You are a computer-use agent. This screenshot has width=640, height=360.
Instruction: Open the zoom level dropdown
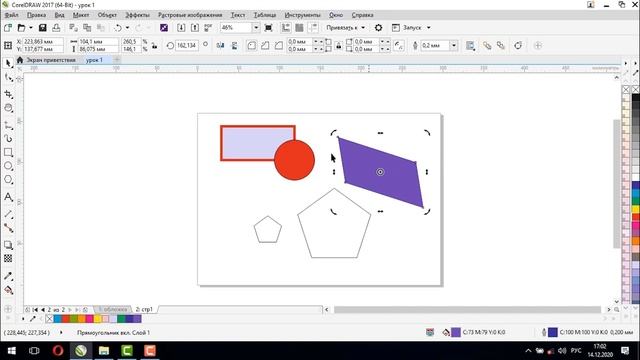pyautogui.click(x=256, y=28)
